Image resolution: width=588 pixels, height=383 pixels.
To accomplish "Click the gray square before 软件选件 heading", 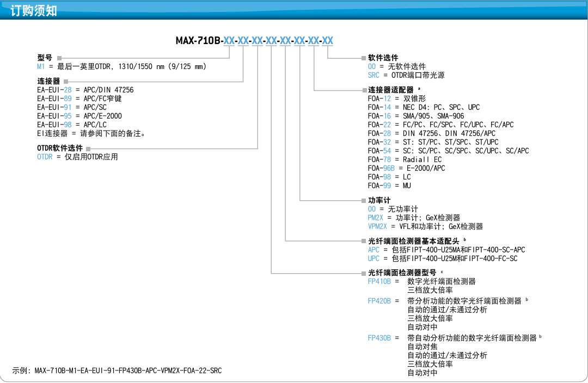I will tap(363, 57).
